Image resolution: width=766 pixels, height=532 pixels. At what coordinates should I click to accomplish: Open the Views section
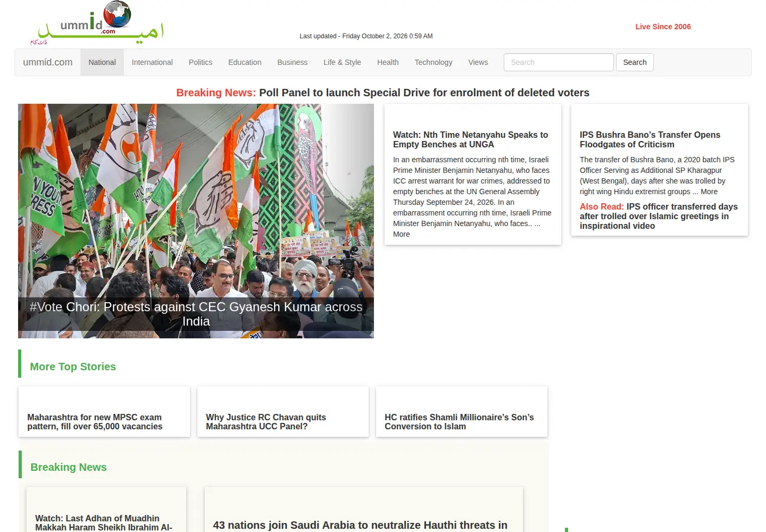(478, 62)
